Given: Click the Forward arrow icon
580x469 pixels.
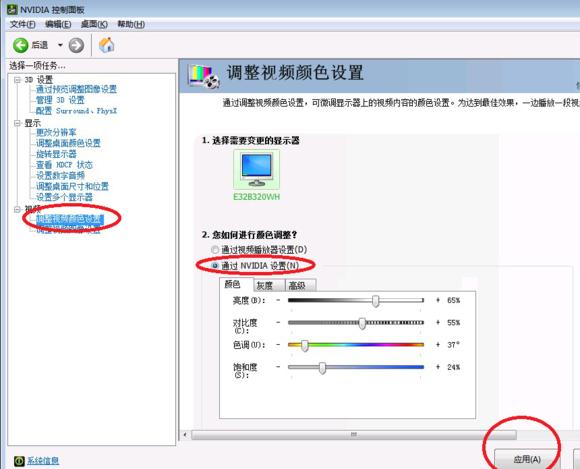Looking at the screenshot, I should pyautogui.click(x=76, y=45).
